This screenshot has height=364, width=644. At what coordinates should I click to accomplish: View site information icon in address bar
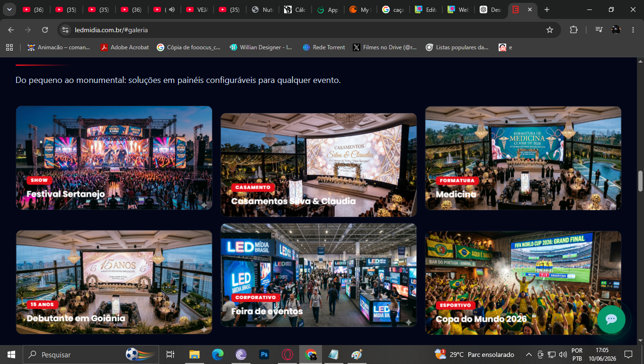pyautogui.click(x=65, y=30)
